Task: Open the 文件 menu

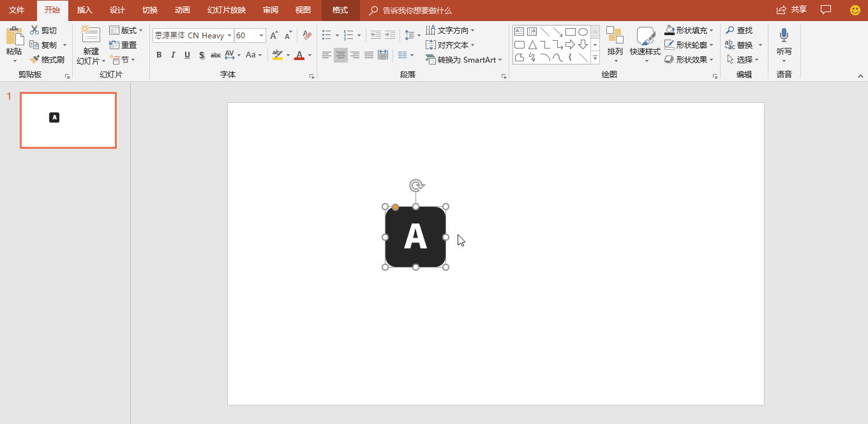Action: (17, 10)
